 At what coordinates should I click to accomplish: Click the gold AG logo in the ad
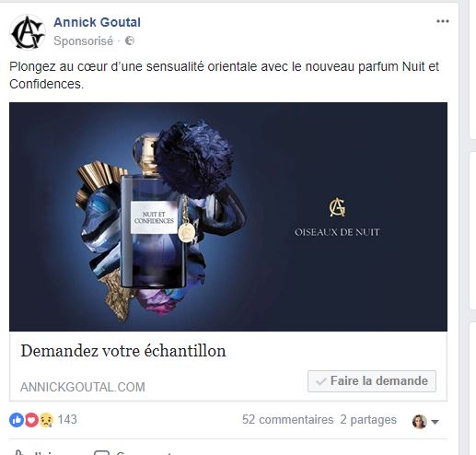pyautogui.click(x=337, y=207)
